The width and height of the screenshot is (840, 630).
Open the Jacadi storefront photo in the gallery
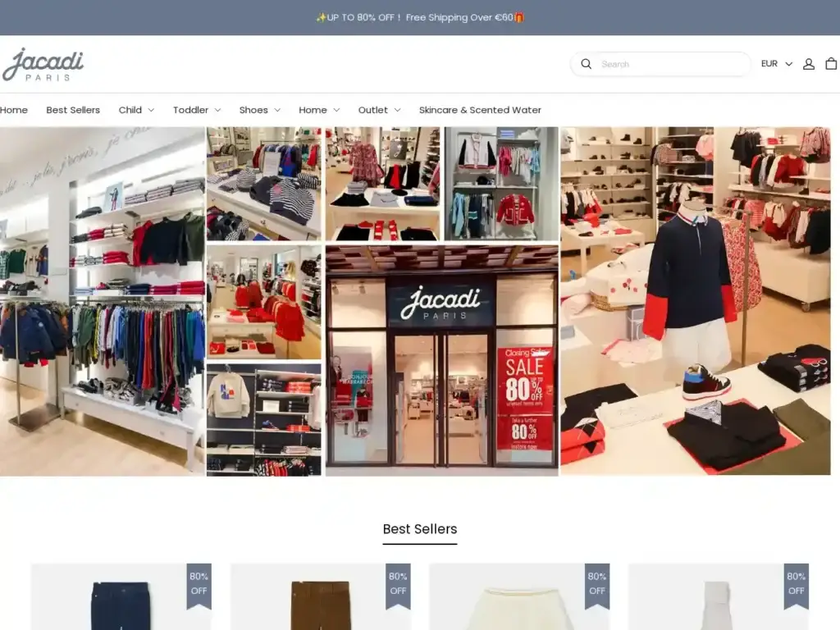click(442, 358)
